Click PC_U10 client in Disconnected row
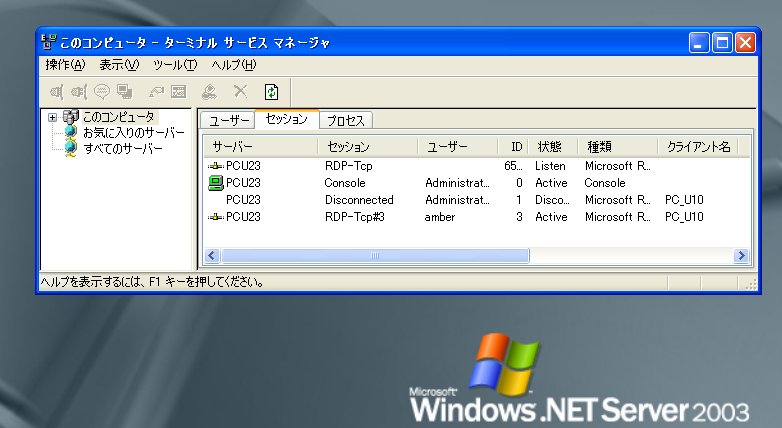 point(684,200)
